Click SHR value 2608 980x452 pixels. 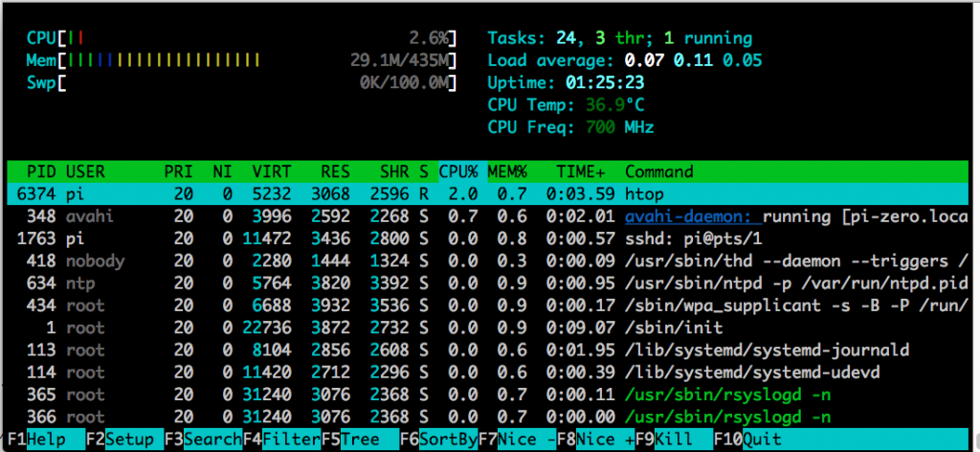click(390, 350)
